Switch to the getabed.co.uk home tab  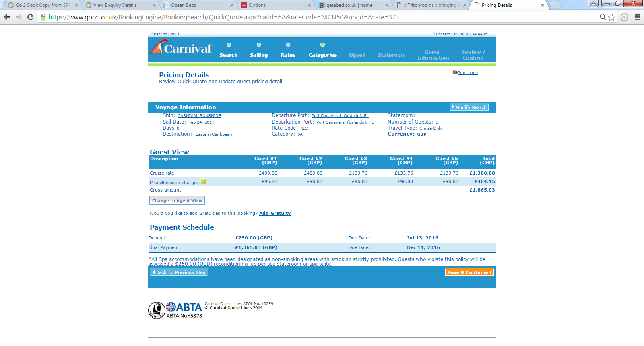click(353, 5)
